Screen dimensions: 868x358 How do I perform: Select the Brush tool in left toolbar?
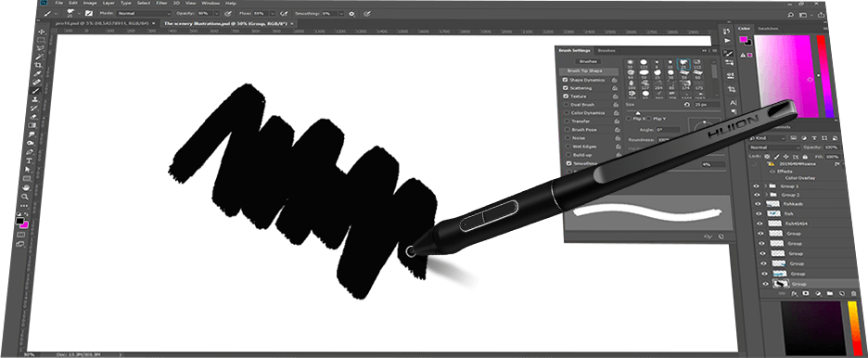pos(36,91)
